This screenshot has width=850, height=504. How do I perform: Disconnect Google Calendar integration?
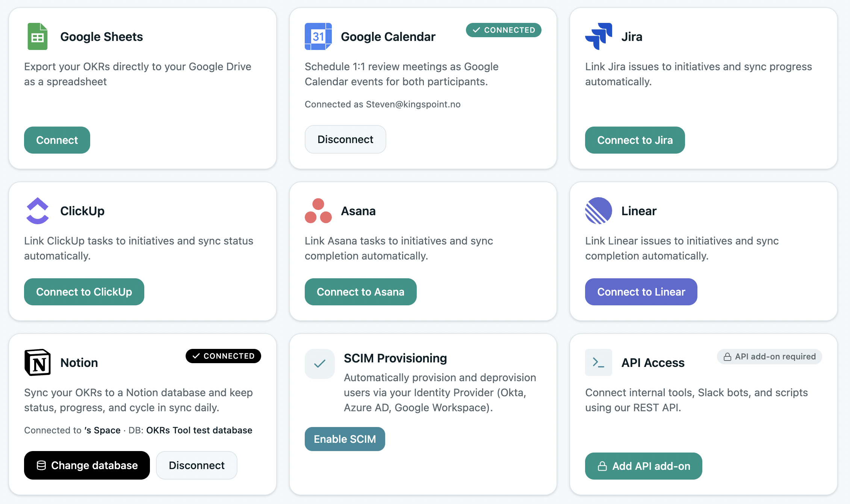pyautogui.click(x=345, y=139)
